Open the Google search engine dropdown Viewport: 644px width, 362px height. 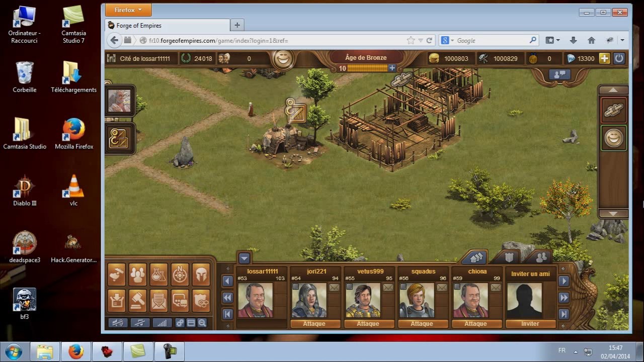pyautogui.click(x=447, y=40)
